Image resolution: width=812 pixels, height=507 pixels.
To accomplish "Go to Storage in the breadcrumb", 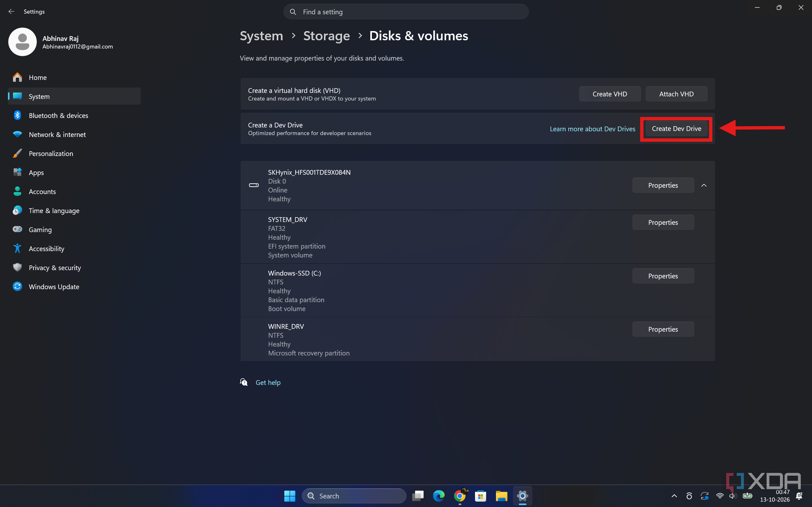I will (327, 36).
